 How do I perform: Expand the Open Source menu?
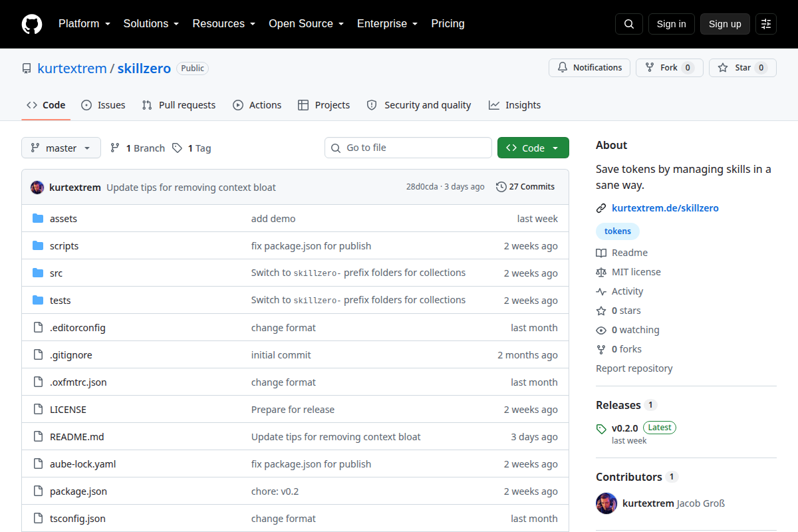(x=306, y=24)
